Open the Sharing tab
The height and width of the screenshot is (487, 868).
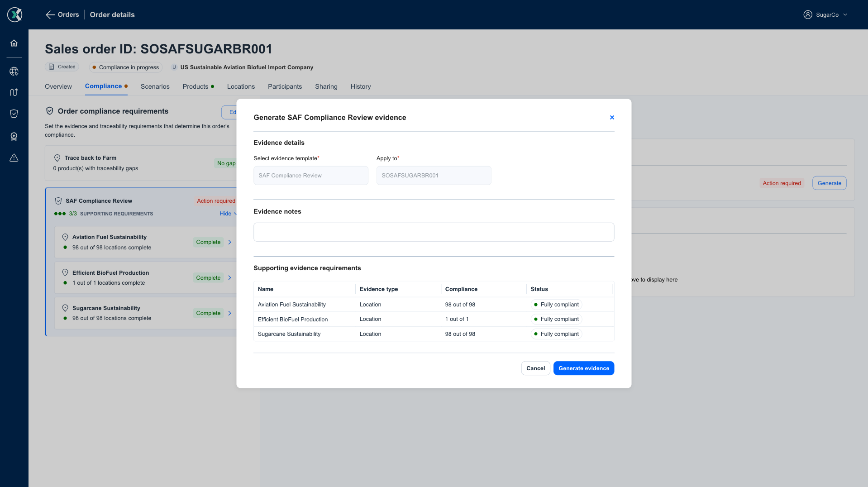(326, 86)
